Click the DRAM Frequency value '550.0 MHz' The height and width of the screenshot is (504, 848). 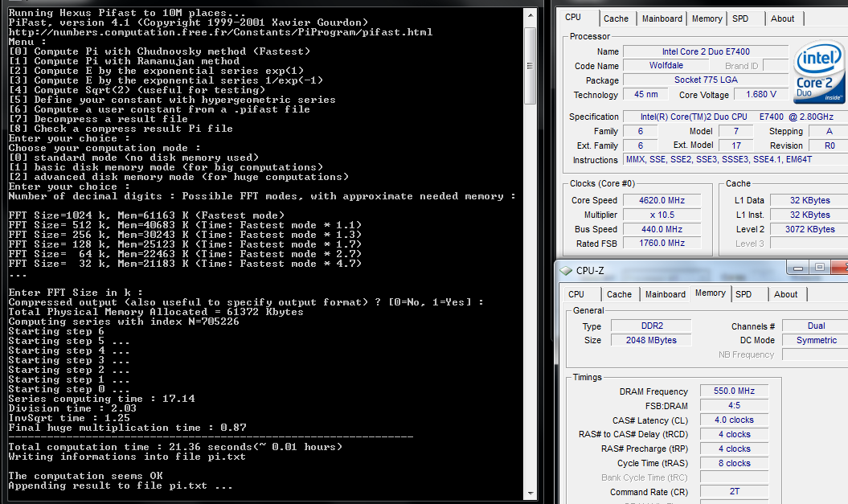click(734, 391)
